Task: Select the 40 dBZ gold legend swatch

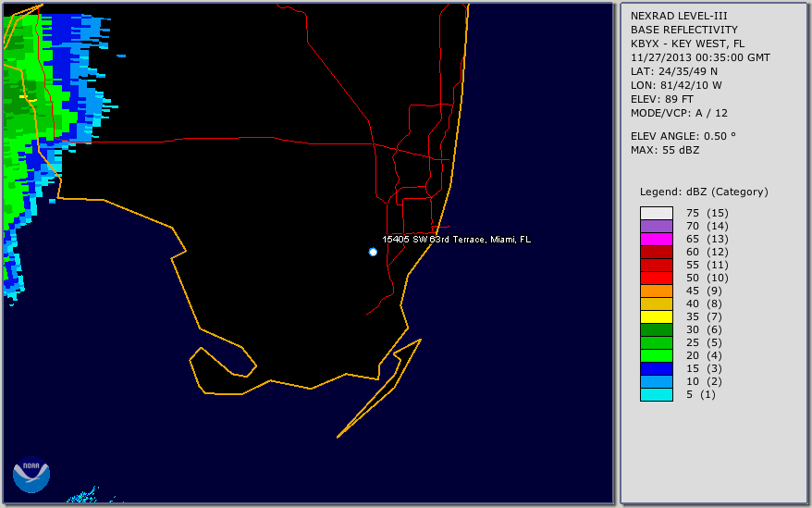Action: click(657, 304)
